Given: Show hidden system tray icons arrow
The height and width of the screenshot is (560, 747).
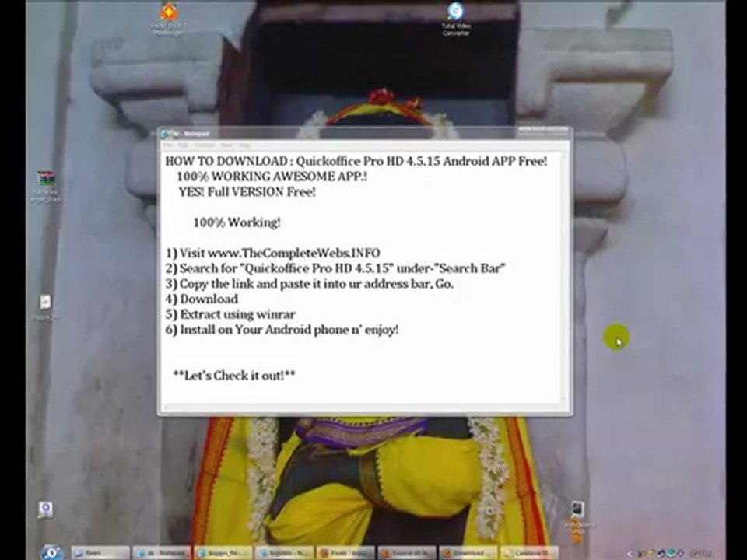Looking at the screenshot, I should coord(630,553).
